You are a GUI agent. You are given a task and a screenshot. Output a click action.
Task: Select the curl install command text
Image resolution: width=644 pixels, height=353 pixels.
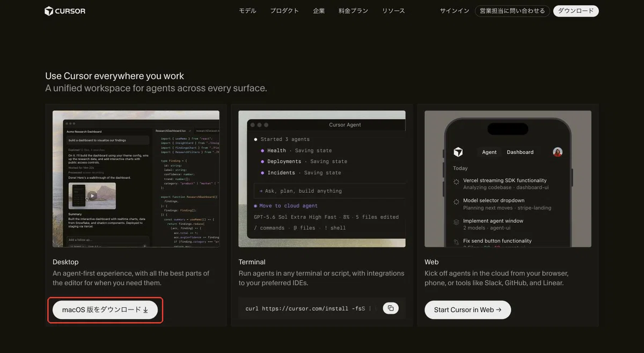305,308
